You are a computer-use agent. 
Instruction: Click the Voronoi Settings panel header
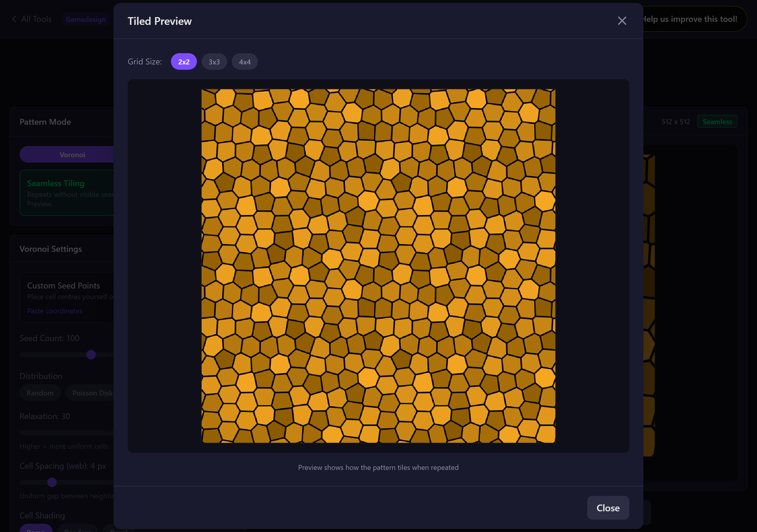tap(51, 249)
